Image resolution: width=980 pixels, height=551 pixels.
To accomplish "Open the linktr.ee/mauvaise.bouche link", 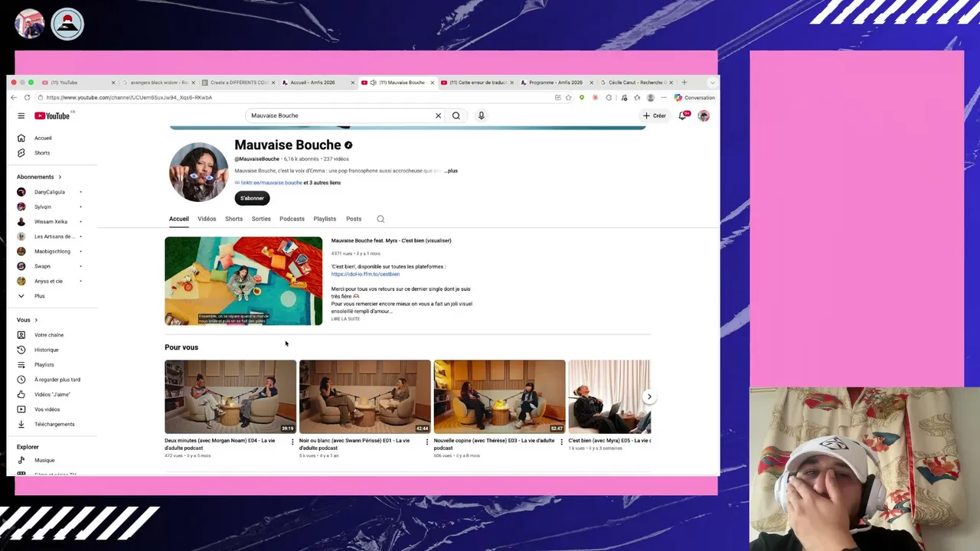I will click(x=271, y=183).
